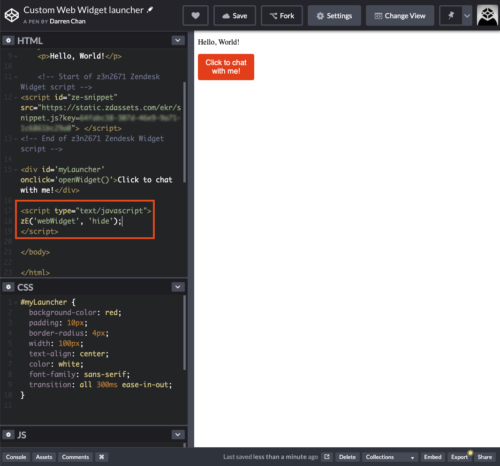
Task: Open the Collections dropdown
Action: (x=390, y=457)
